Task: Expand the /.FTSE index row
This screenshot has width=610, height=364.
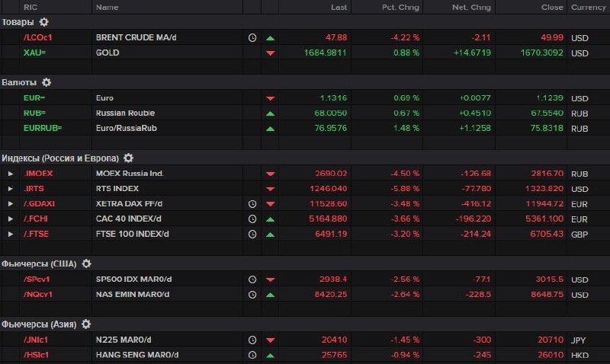Action: coord(11,234)
